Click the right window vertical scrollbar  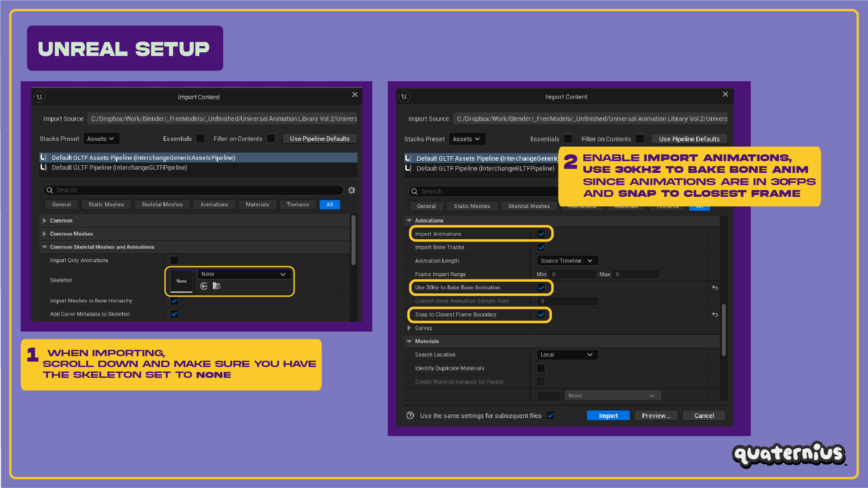tap(724, 330)
